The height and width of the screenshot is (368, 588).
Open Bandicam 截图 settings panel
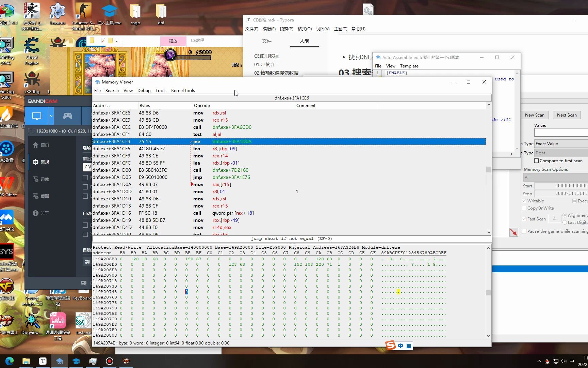[45, 196]
